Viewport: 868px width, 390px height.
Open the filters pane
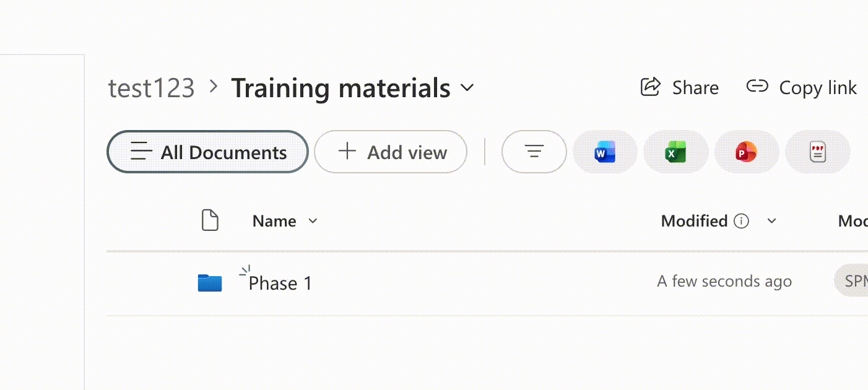[x=534, y=152]
